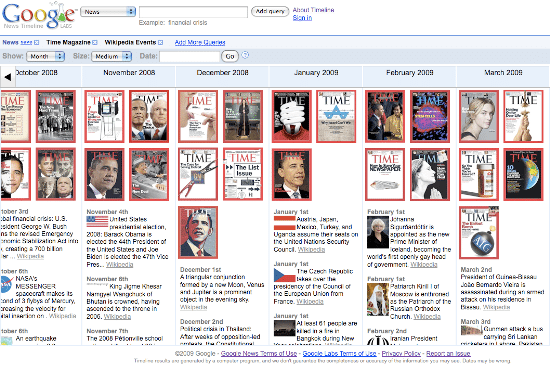Screen dimensions: 550x370
Task: Open the red and blue Obama poster TIME cover
Action: click(x=198, y=233)
